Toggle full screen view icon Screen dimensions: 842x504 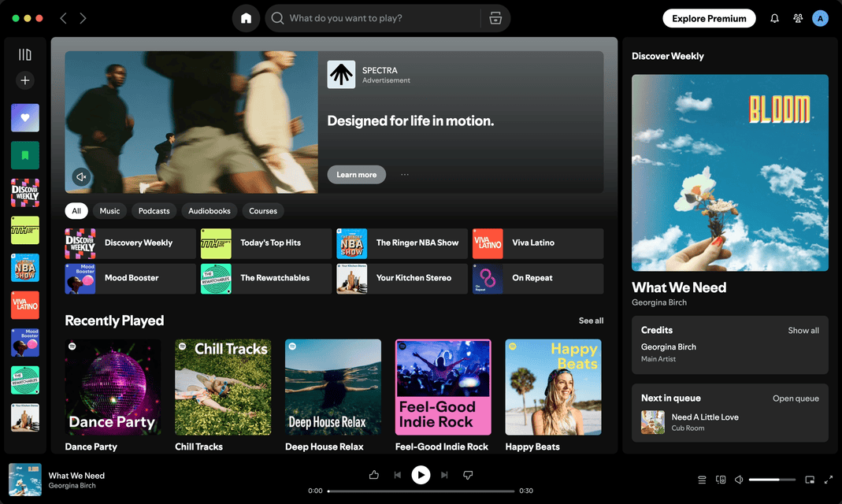(x=829, y=480)
